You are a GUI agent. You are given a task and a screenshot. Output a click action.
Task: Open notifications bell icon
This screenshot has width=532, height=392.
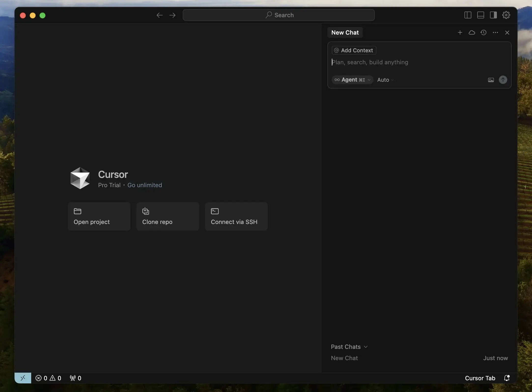[x=507, y=378]
